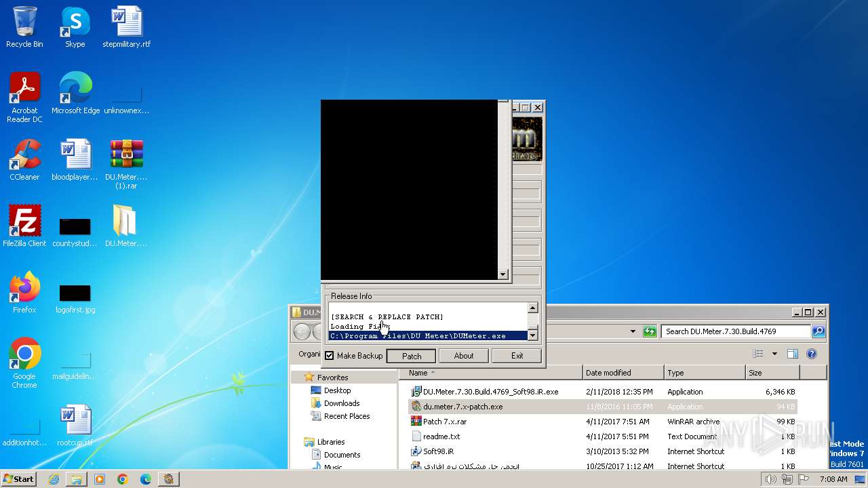Screen dimensions: 868x488
Task: Select countystud file on desktop
Action: pyautogui.click(x=75, y=232)
